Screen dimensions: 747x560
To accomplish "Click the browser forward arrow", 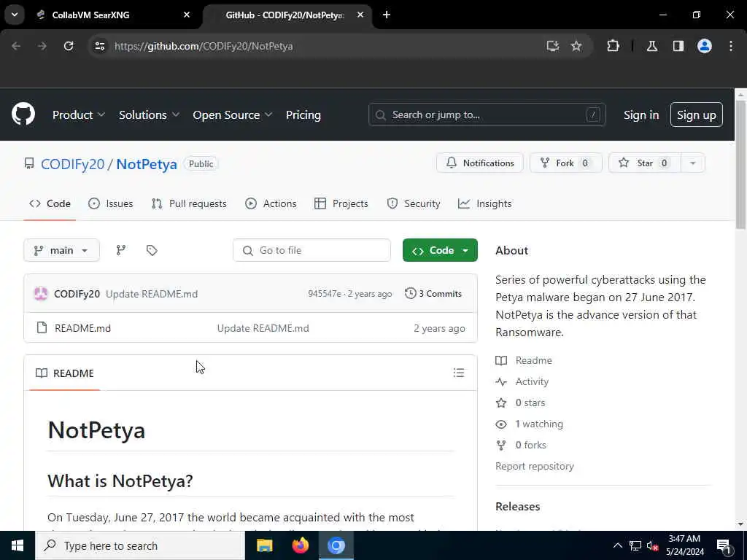I will click(42, 46).
